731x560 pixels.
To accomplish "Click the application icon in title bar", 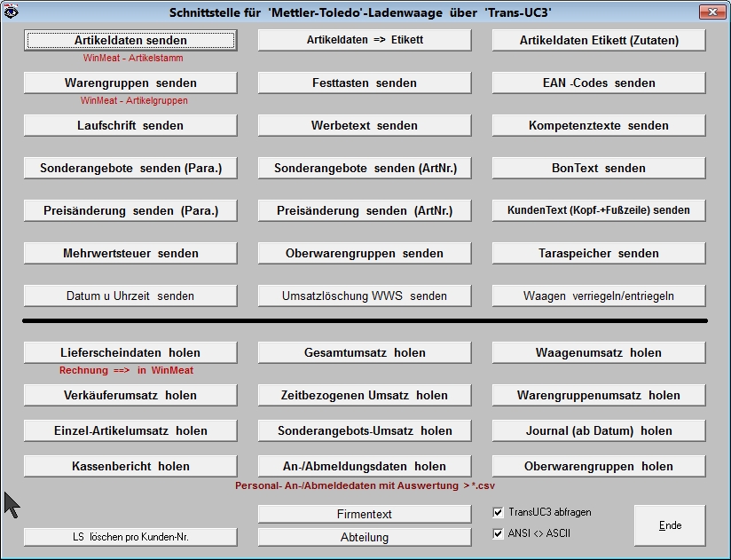I will pos(12,12).
